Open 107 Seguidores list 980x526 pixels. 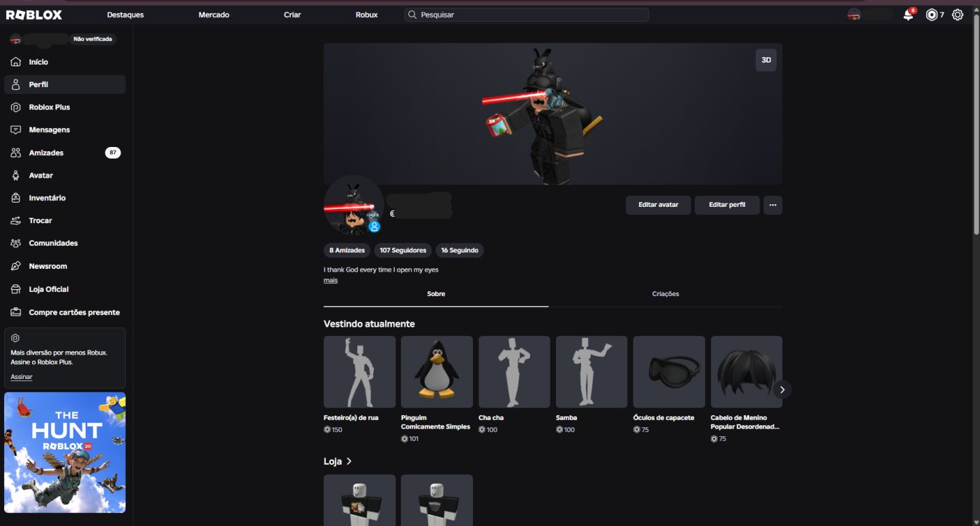pyautogui.click(x=403, y=250)
